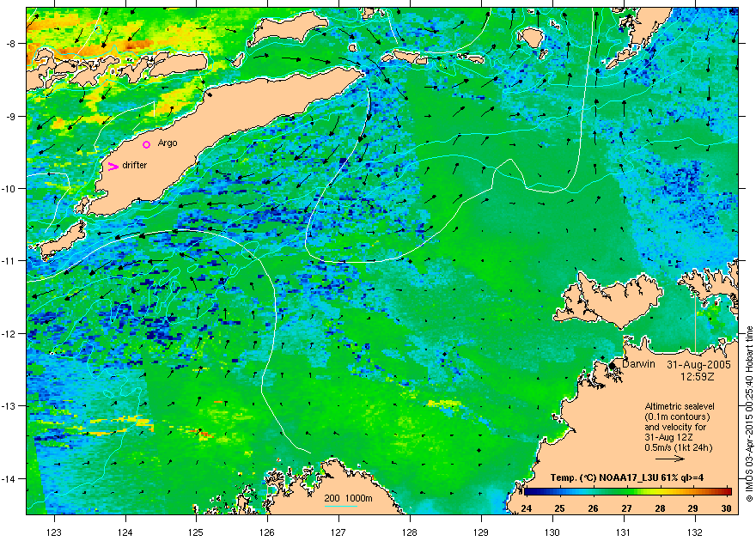Click the dark red end of temperature colour bar
This screenshot has width=756, height=541.
(x=728, y=492)
